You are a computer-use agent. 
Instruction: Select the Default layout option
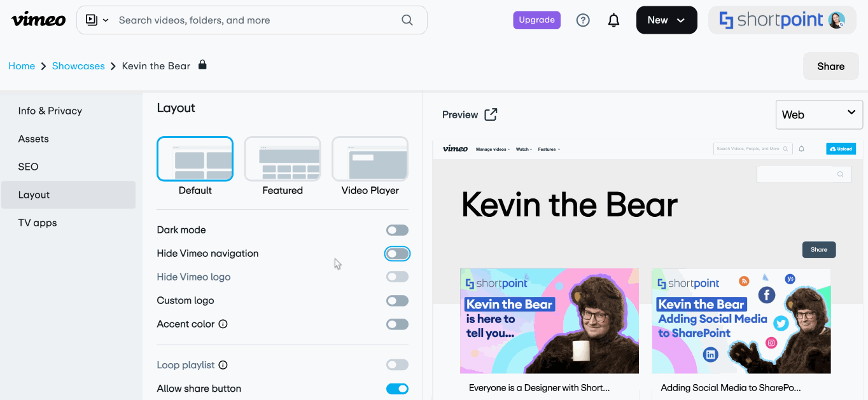pyautogui.click(x=195, y=166)
